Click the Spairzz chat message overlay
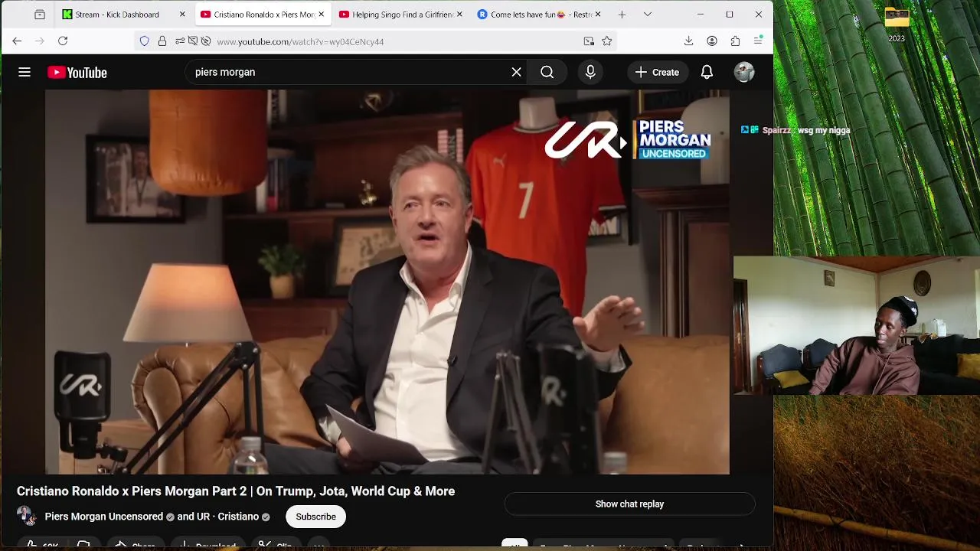 point(795,130)
